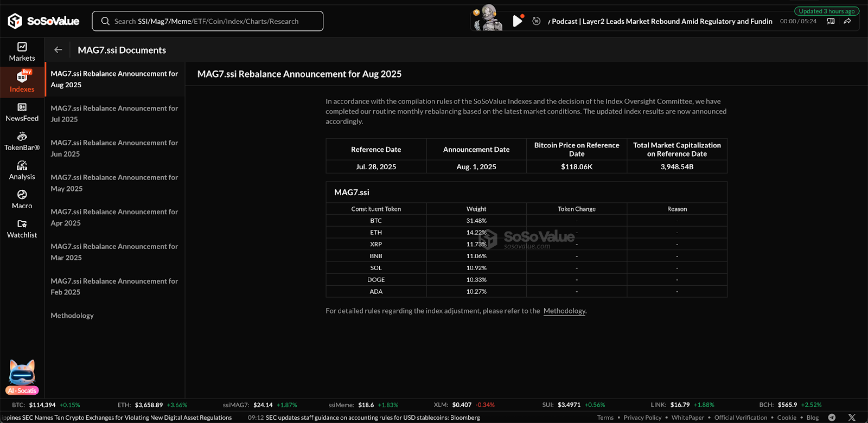Screen dimensions: 868x423
Task: Share the podcast via arrow icon
Action: pos(847,21)
